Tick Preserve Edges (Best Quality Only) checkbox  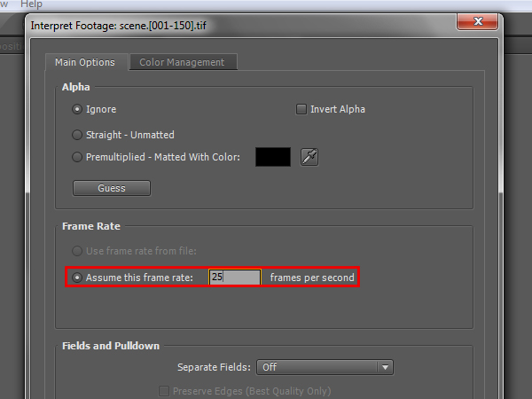point(164,391)
